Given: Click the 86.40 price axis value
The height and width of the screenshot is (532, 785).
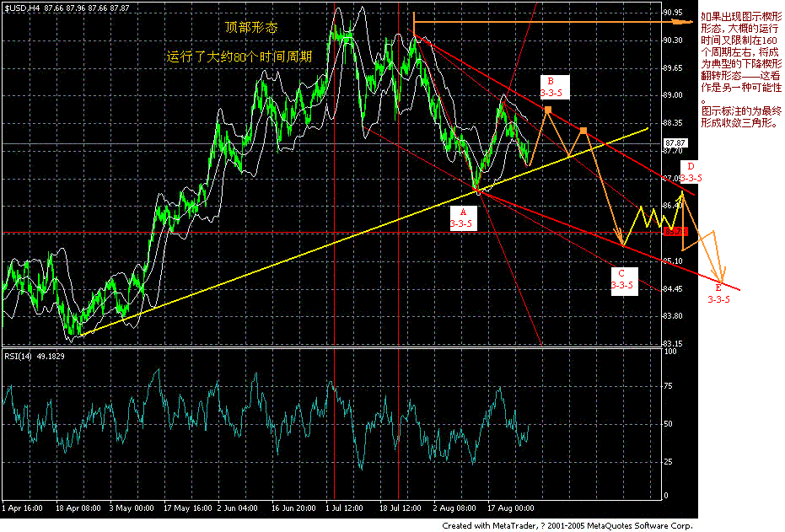Looking at the screenshot, I should pos(672,206).
